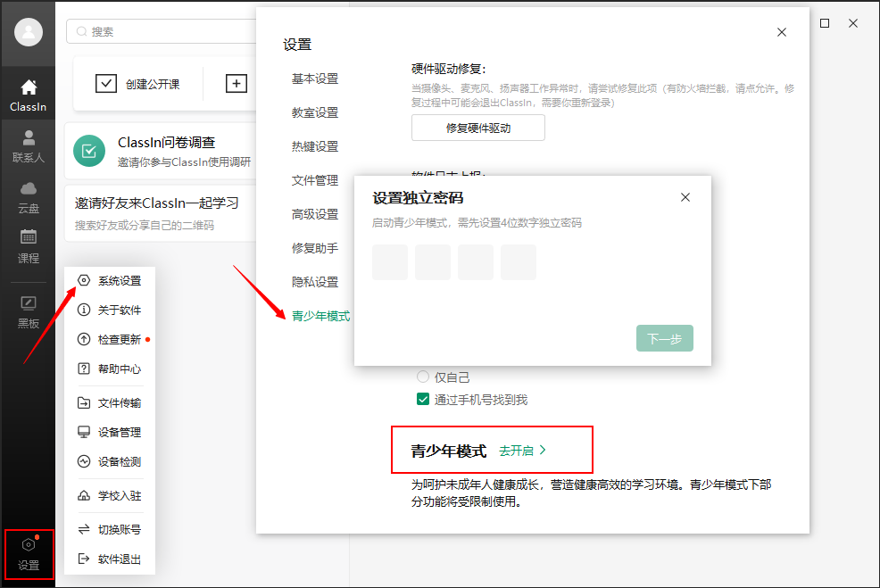Open the ClassIn问卷调查 green icon
The width and height of the screenshot is (880, 588).
tap(89, 151)
